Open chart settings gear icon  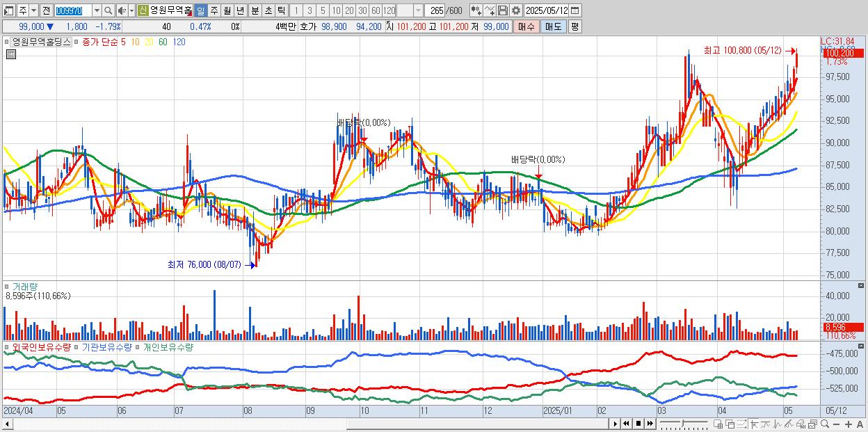(x=516, y=10)
